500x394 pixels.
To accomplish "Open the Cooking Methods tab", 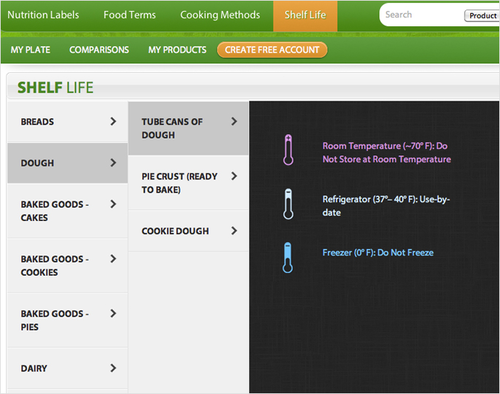I will 220,15.
